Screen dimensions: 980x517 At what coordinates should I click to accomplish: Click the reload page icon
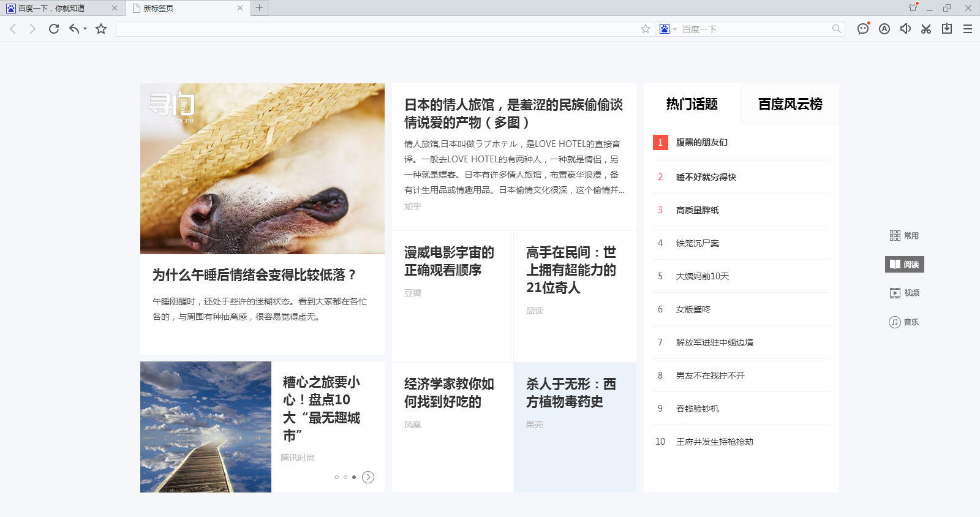[x=54, y=29]
